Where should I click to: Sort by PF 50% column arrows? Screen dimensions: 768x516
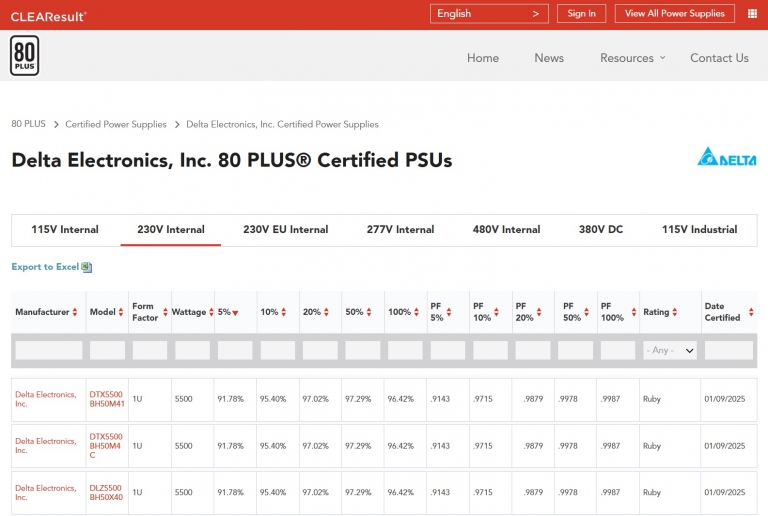586,312
